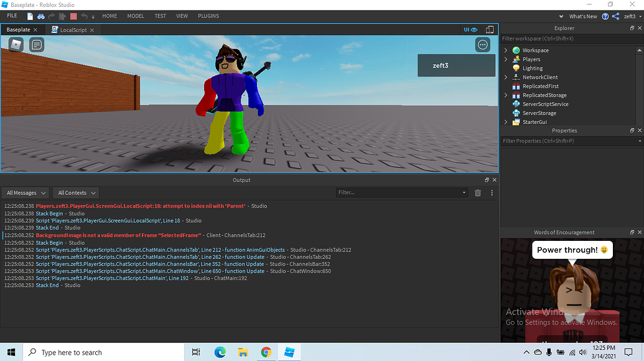Click the Share icon next to zeft3

tap(615, 16)
